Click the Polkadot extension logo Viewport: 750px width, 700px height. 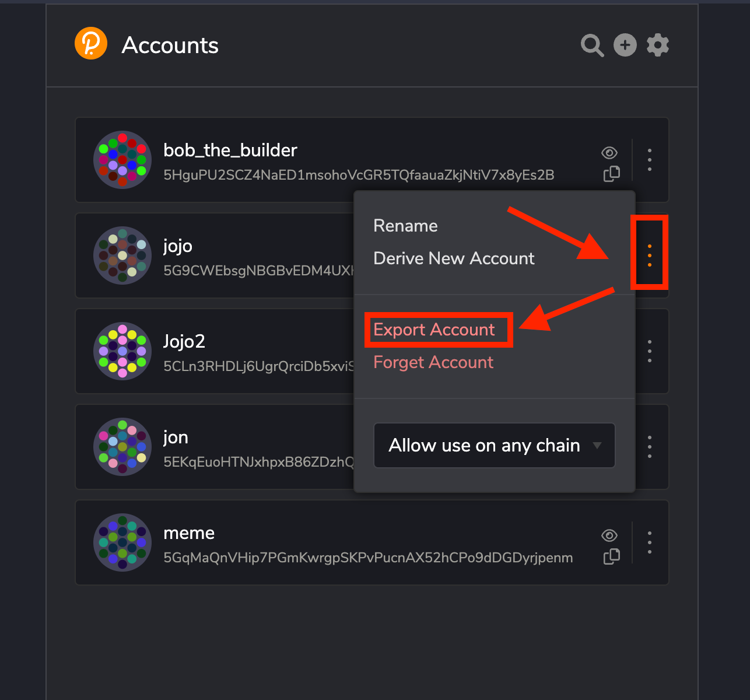click(91, 44)
